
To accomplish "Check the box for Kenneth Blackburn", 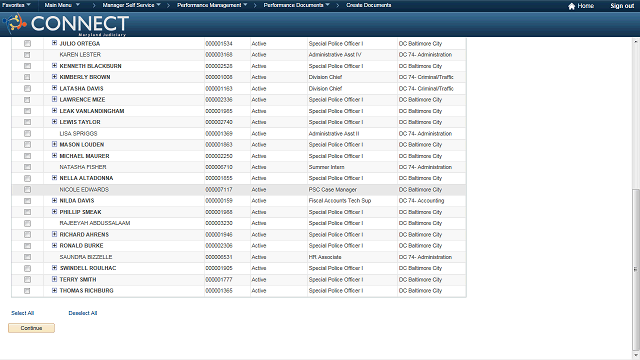I will pyautogui.click(x=27, y=66).
